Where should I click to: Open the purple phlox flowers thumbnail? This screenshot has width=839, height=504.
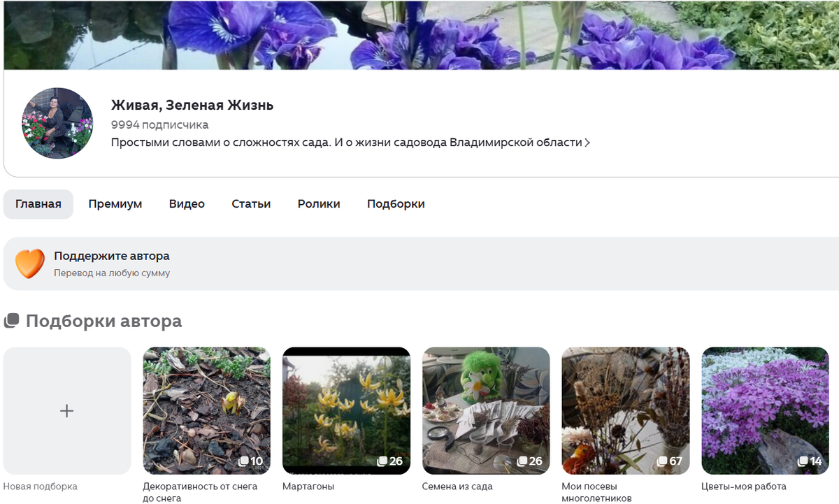pos(766,411)
